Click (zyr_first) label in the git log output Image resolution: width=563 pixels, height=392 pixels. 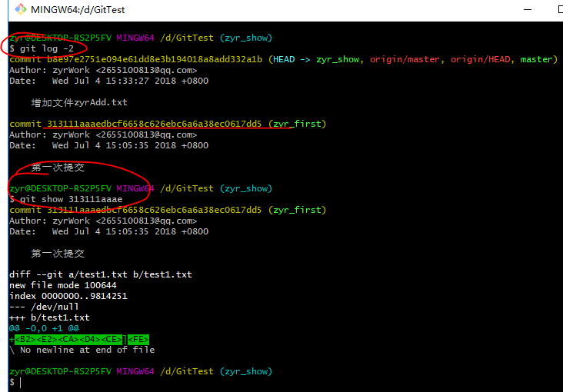click(298, 124)
